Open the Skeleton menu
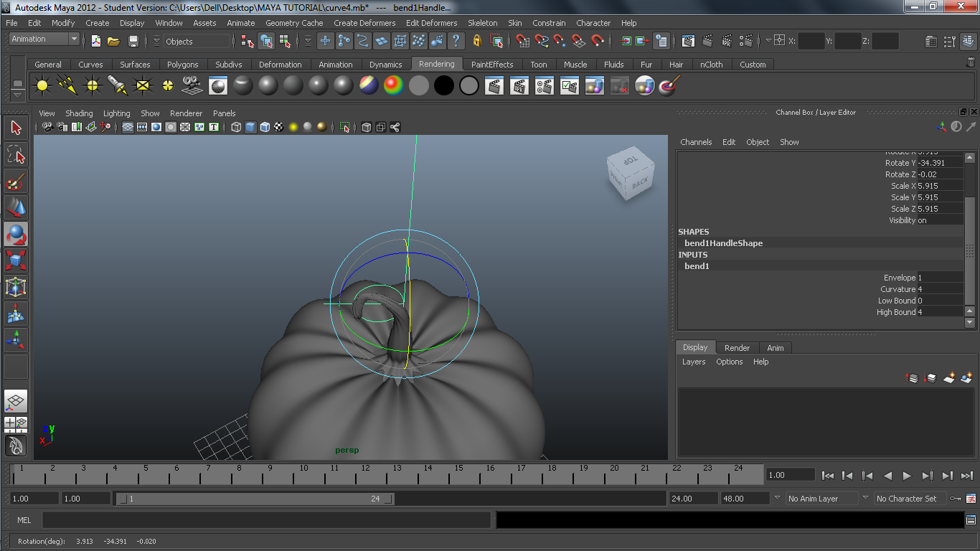 (x=482, y=23)
